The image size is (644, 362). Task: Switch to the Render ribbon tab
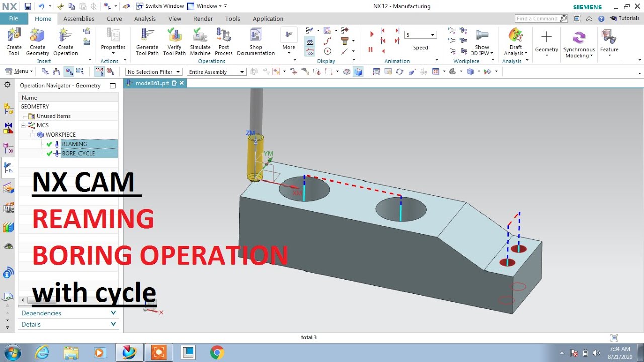203,19
